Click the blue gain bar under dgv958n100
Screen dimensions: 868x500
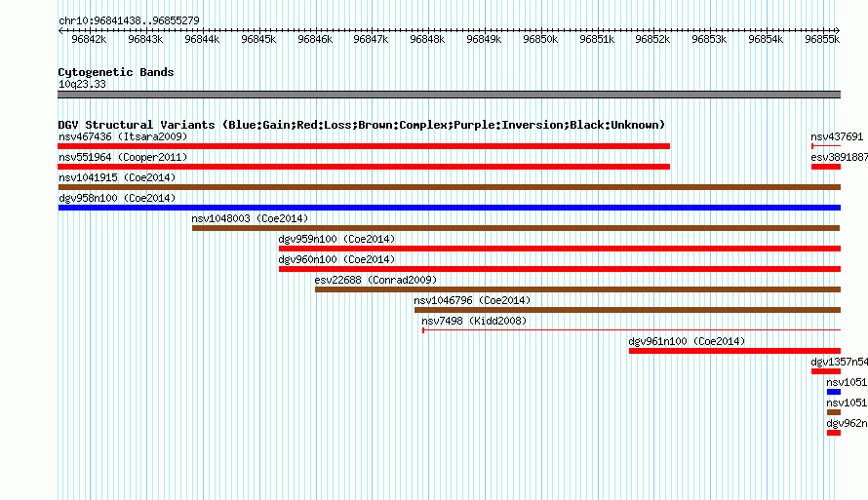pyautogui.click(x=449, y=208)
